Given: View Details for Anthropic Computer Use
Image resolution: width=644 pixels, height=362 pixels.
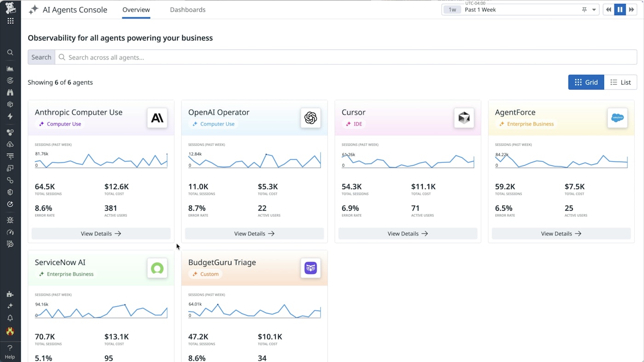Looking at the screenshot, I should coord(101,234).
